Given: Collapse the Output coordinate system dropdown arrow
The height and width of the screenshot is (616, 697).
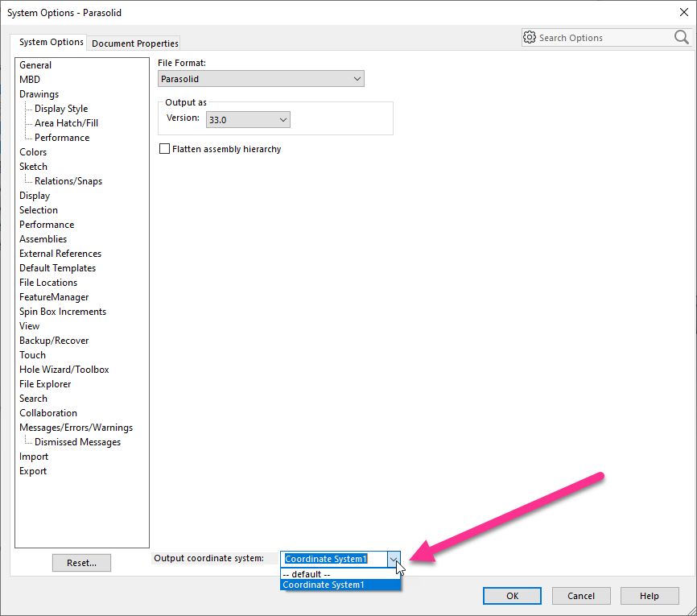Looking at the screenshot, I should point(394,559).
